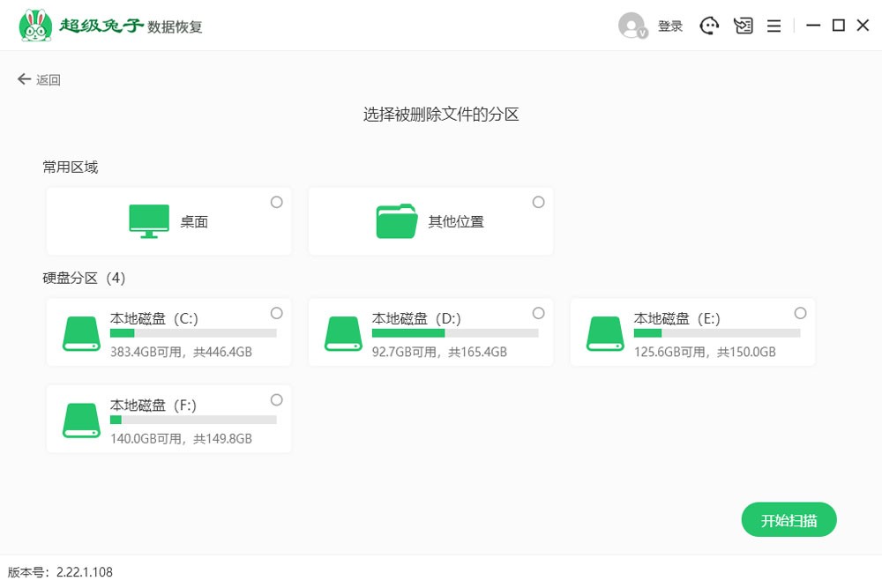Viewport: 882px width, 588px height.
Task: Click the Super Rabbit logo
Action: tap(35, 26)
